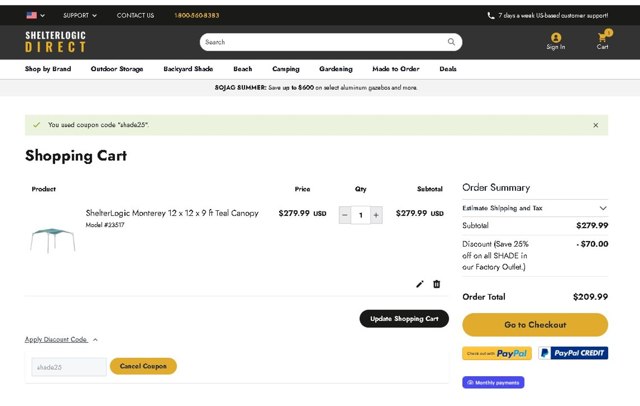This screenshot has width=640, height=406.
Task: Click the Shopping Cart heading
Action: [76, 155]
